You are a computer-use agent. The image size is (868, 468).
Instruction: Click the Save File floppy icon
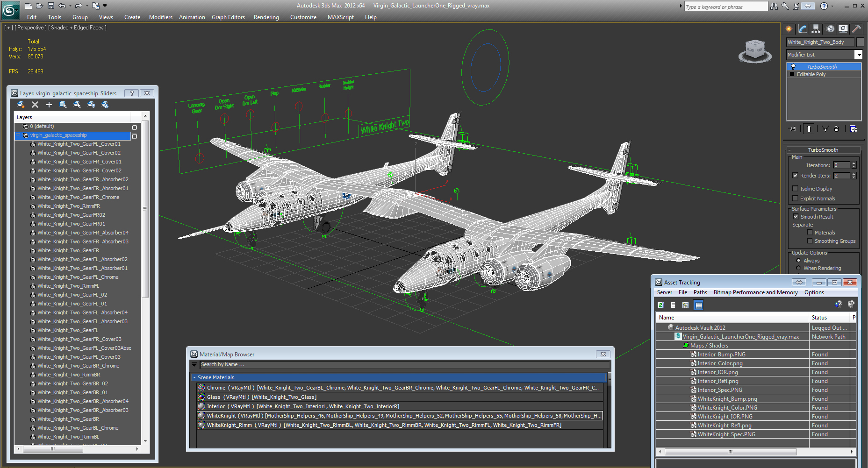(x=51, y=6)
